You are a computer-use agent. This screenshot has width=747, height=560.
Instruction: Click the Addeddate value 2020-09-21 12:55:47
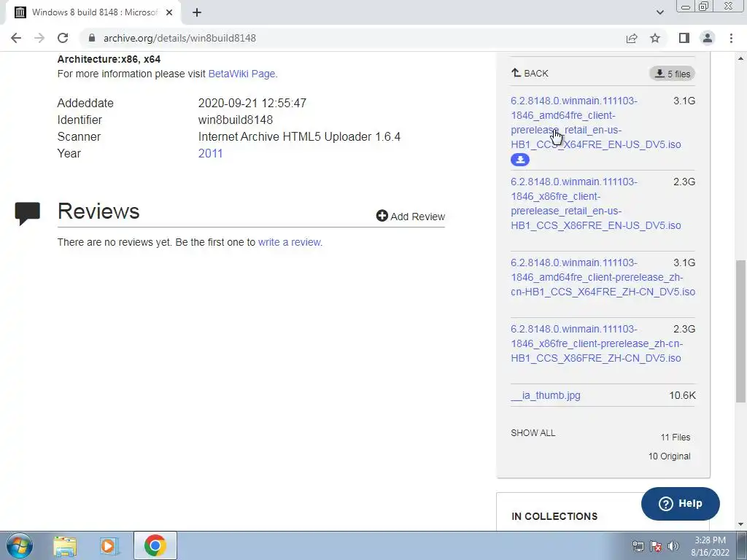click(252, 104)
